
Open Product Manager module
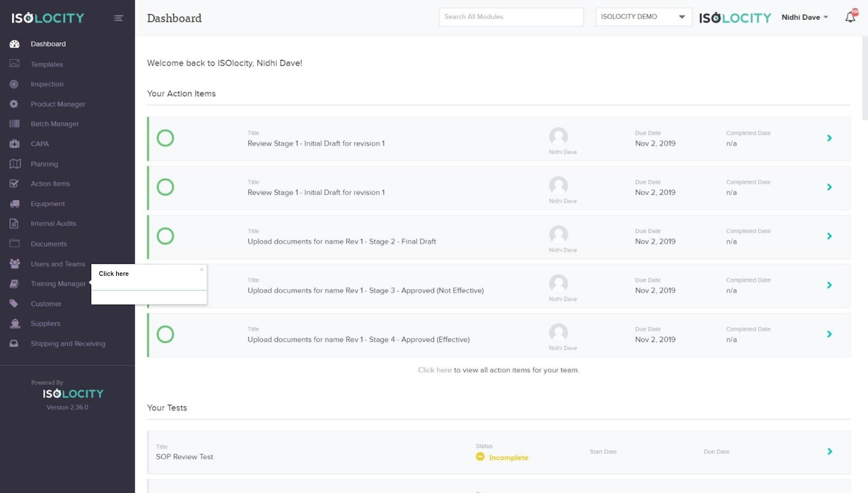point(58,104)
